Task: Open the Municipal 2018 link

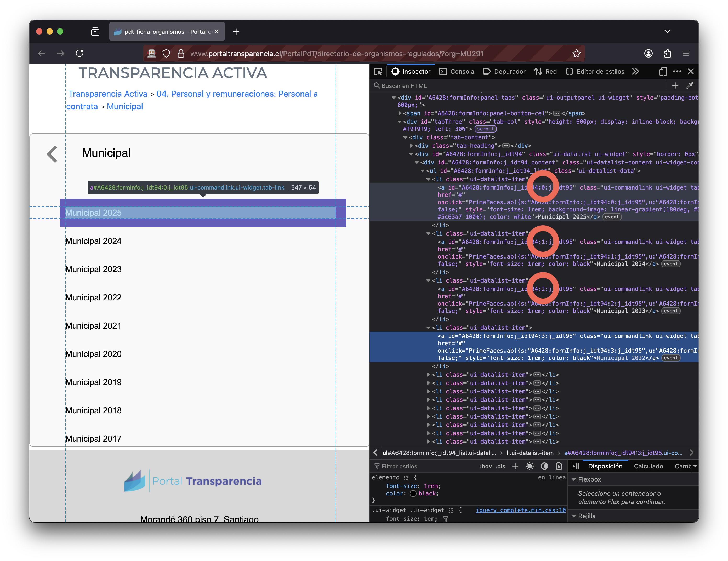Action: point(93,410)
